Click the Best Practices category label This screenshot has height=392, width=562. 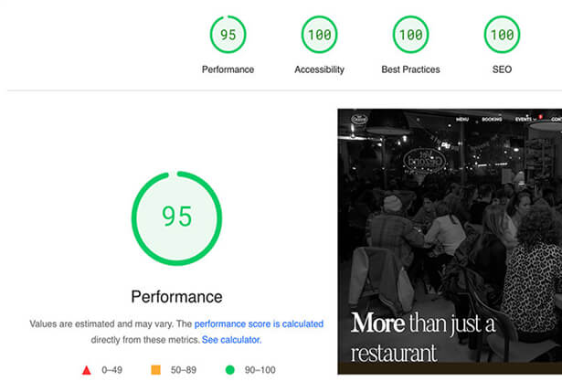[x=410, y=69]
